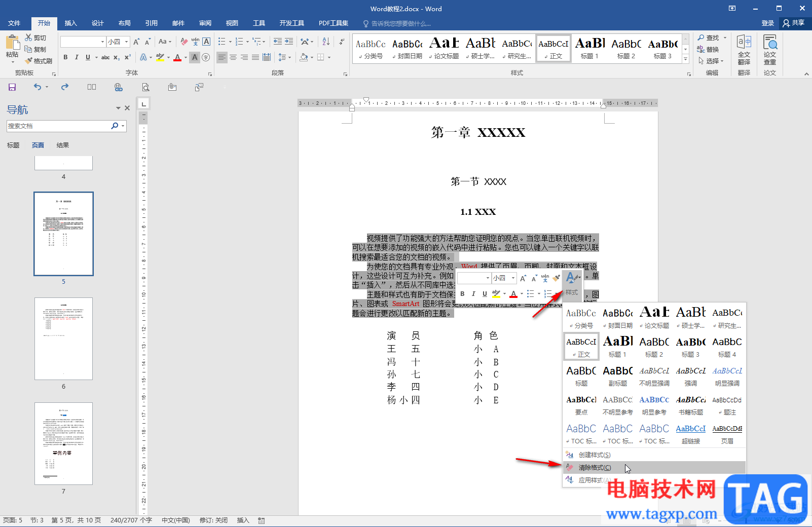Open Navigation pane options dropdown arrow
The width and height of the screenshot is (812, 527).
pyautogui.click(x=118, y=108)
